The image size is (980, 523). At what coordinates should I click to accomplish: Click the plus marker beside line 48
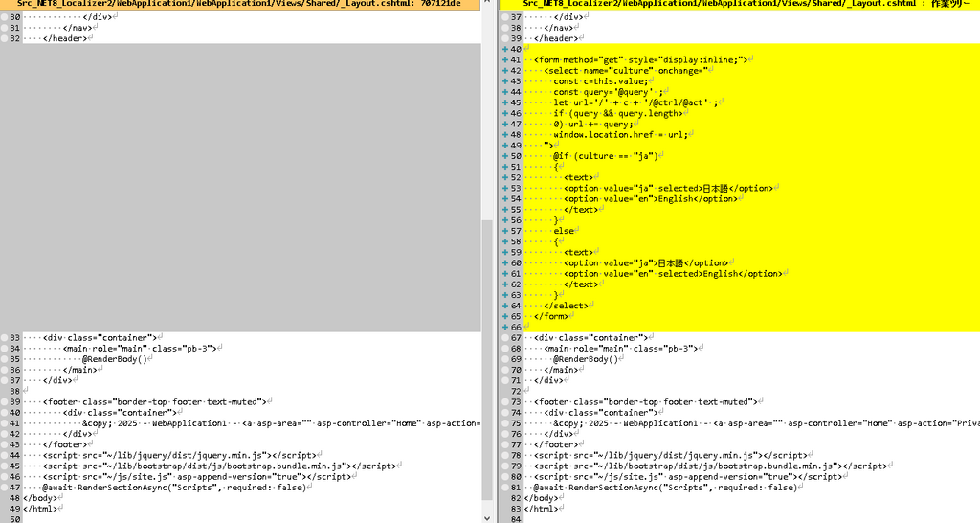504,134
